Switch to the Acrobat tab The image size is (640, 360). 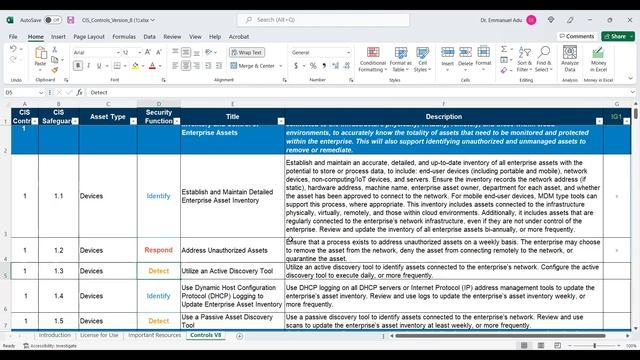click(239, 37)
